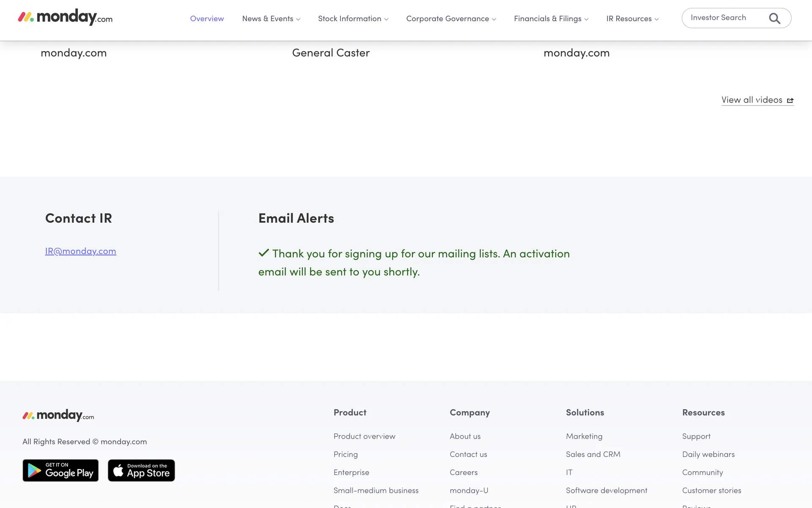Expand the News & Events dropdown
812x508 pixels.
[x=271, y=19]
